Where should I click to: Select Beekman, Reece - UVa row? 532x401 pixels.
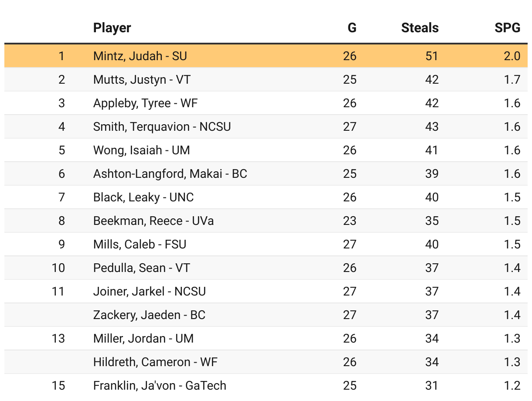pos(266,221)
